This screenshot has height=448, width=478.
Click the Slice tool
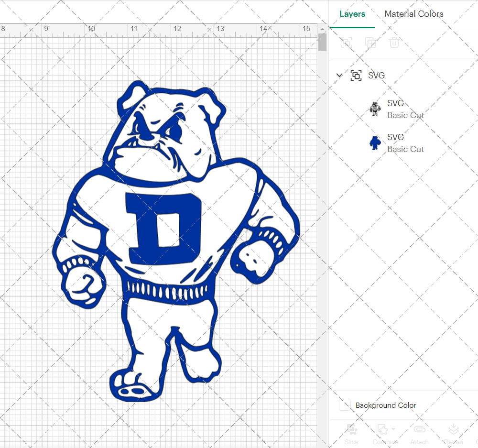click(x=351, y=434)
